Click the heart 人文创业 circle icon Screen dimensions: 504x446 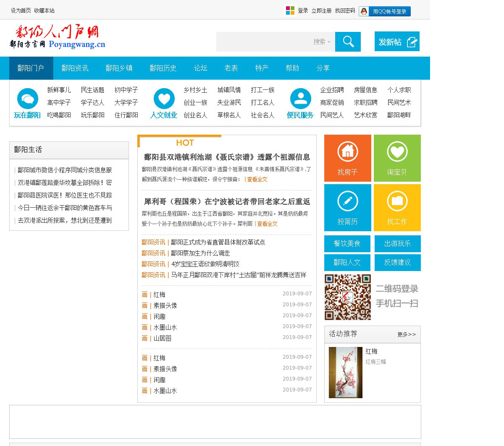pyautogui.click(x=164, y=99)
